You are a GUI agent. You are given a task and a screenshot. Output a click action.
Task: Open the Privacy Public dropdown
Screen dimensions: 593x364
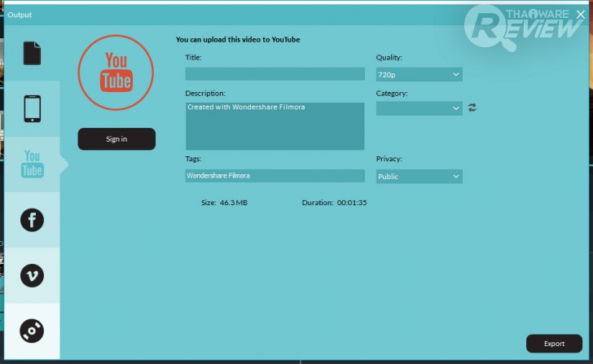[x=419, y=177]
